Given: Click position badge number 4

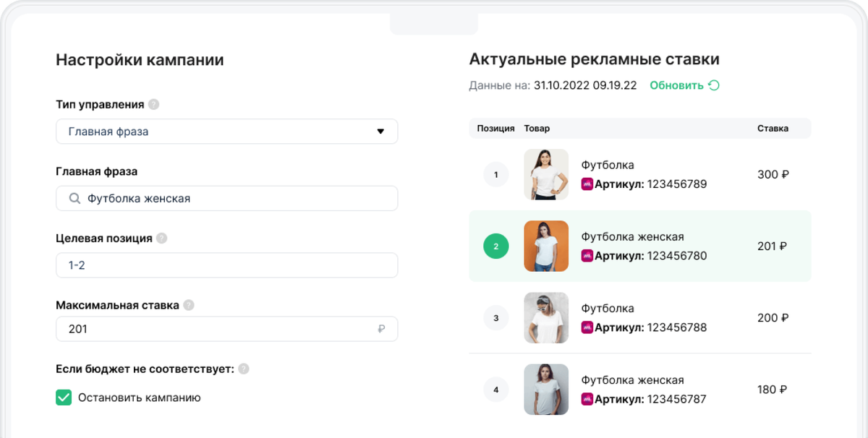Looking at the screenshot, I should (496, 390).
